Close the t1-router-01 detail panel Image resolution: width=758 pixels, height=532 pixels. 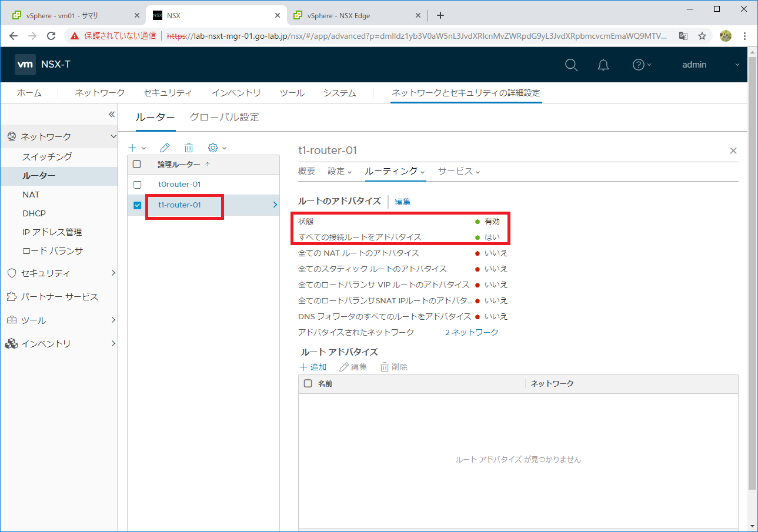click(733, 150)
